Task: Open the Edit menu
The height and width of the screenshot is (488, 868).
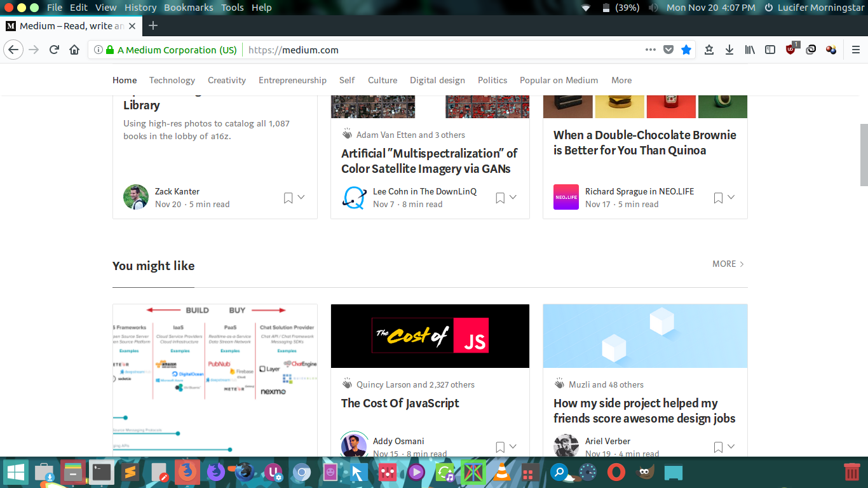Action: coord(79,8)
